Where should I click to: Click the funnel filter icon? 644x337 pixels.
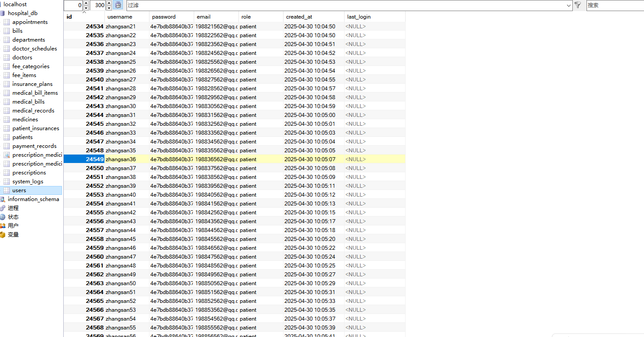578,5
